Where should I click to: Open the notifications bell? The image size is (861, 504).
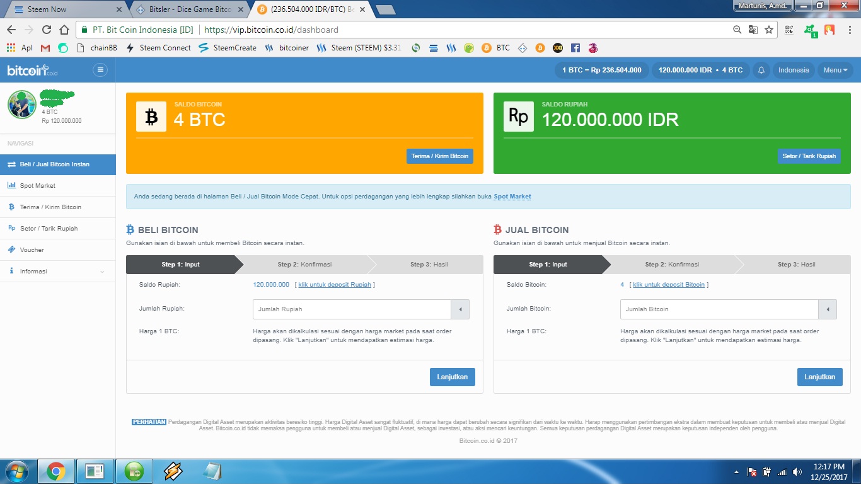pos(761,70)
